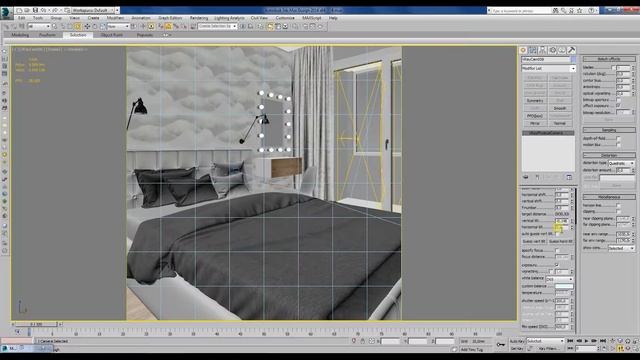Open the Hierarchy command panel
Viewport: 640px width, 360px height.
click(x=543, y=50)
